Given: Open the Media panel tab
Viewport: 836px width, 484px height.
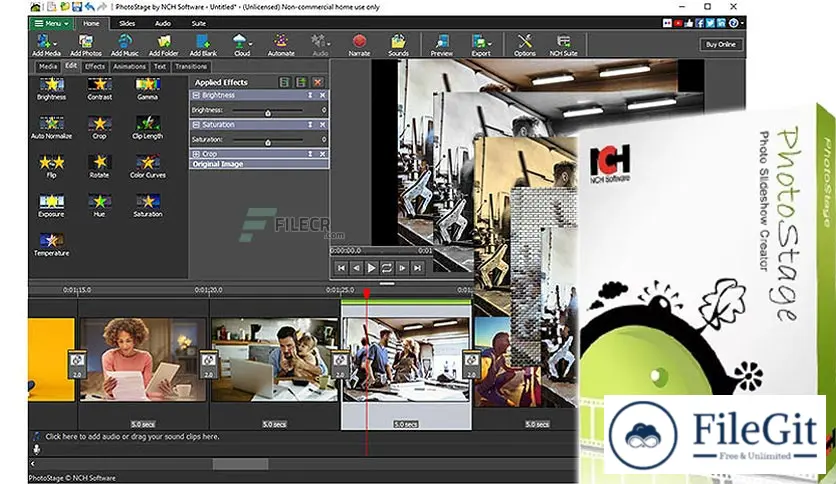Looking at the screenshot, I should [48, 67].
